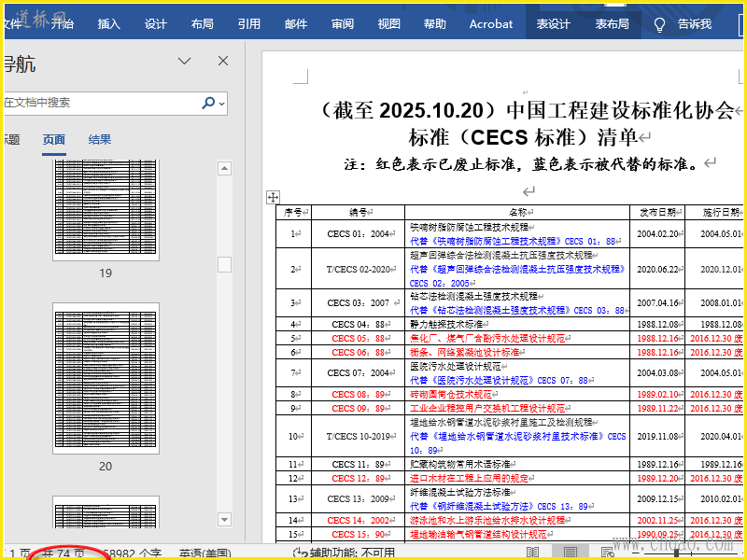Open the 表布局 ribbon tab

(x=612, y=24)
